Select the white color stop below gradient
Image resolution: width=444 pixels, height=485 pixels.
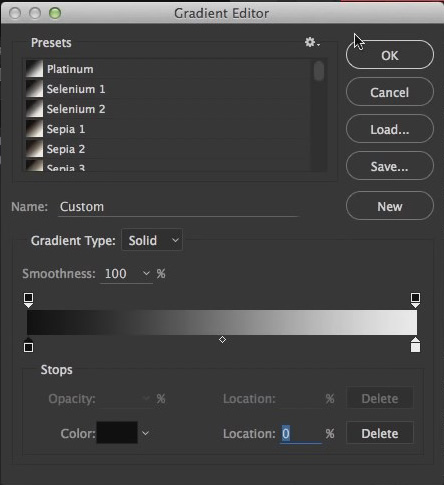[x=415, y=345]
